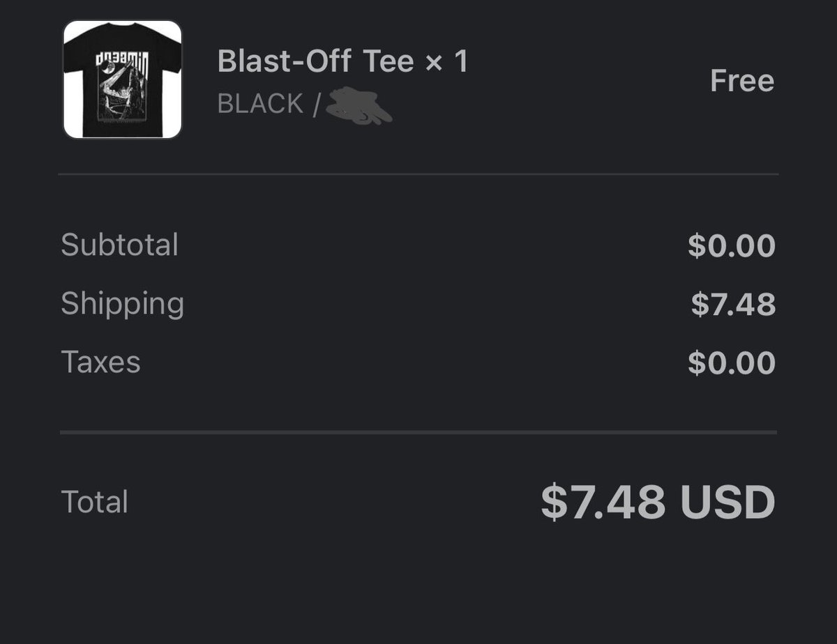Click the $0.00 taxes amount

click(731, 363)
